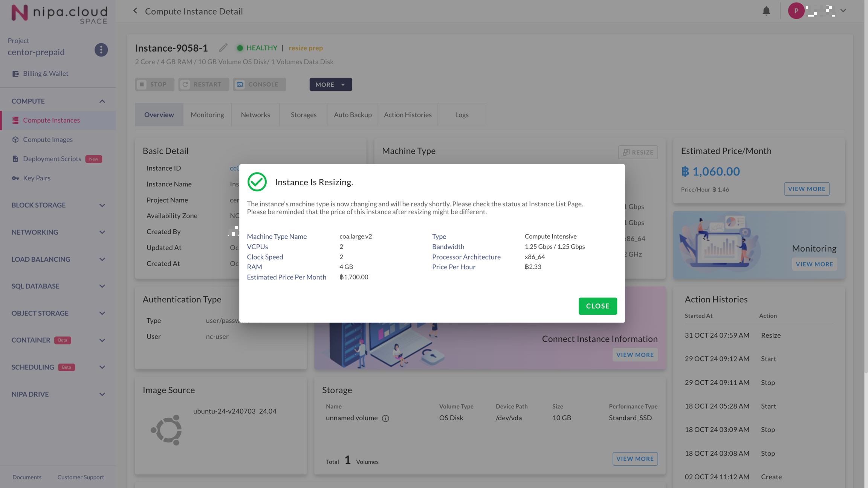Viewport: 868px width, 488px height.
Task: Open the MORE actions dropdown
Action: (x=330, y=84)
